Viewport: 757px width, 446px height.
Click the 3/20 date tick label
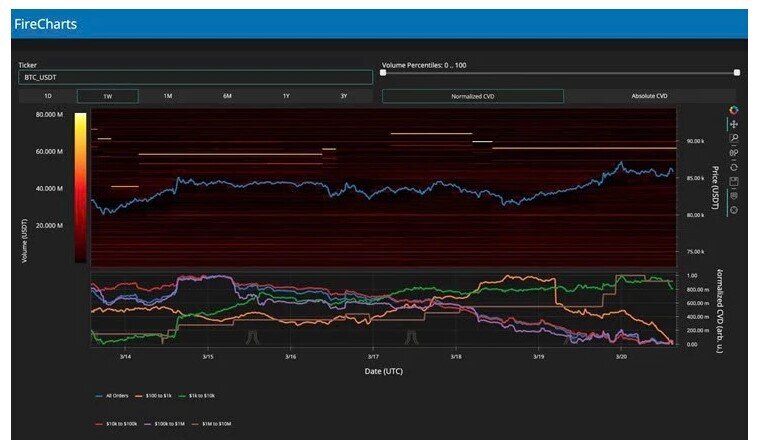click(x=621, y=357)
